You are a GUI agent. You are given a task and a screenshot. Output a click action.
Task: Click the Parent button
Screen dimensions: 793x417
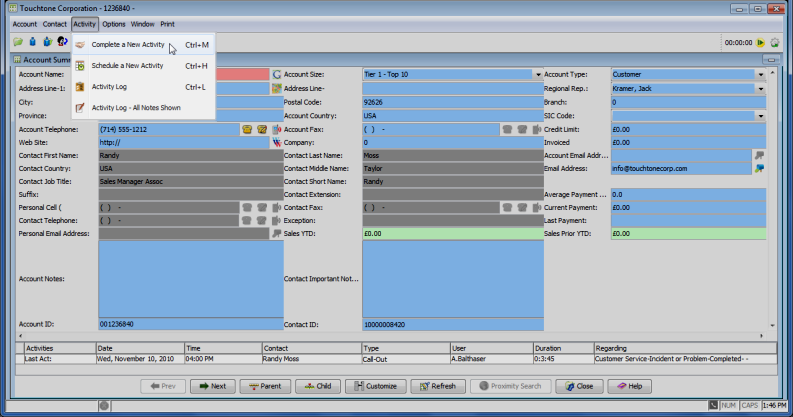point(265,386)
